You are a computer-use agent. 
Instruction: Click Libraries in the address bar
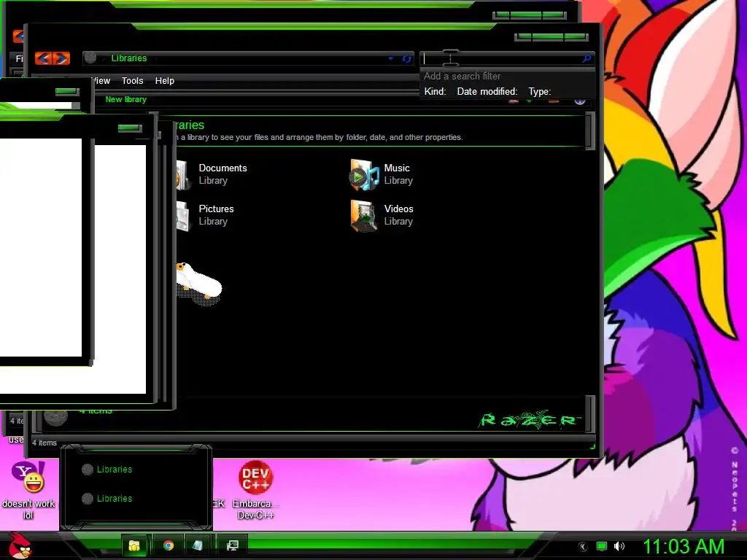click(129, 58)
